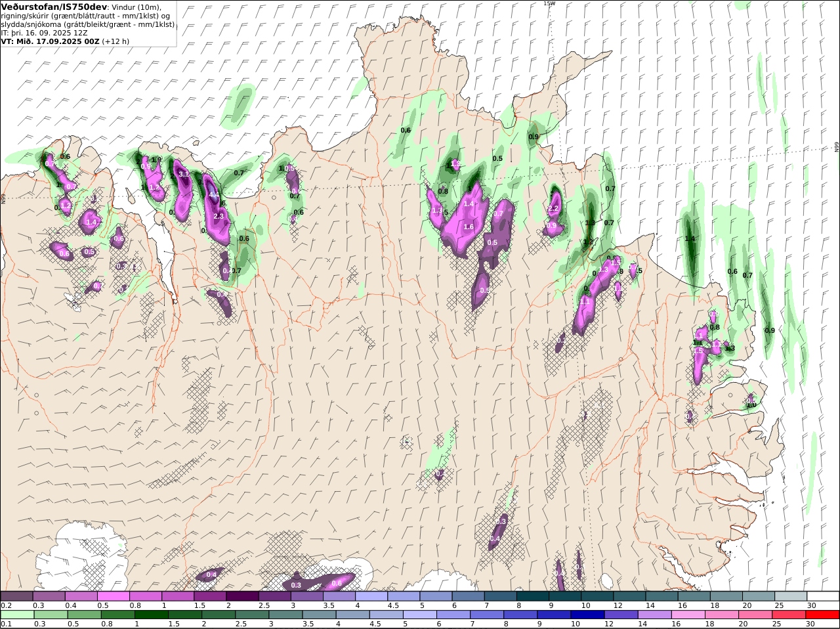The width and height of the screenshot is (840, 629).
Task: Click the 3.1 precipitation value on the map
Action: coord(184,174)
